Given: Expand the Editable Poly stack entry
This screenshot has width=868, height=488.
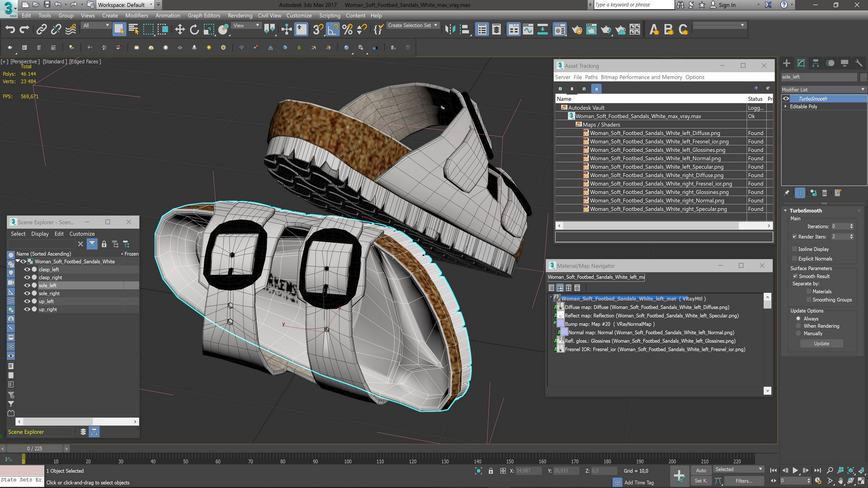Looking at the screenshot, I should [x=786, y=107].
